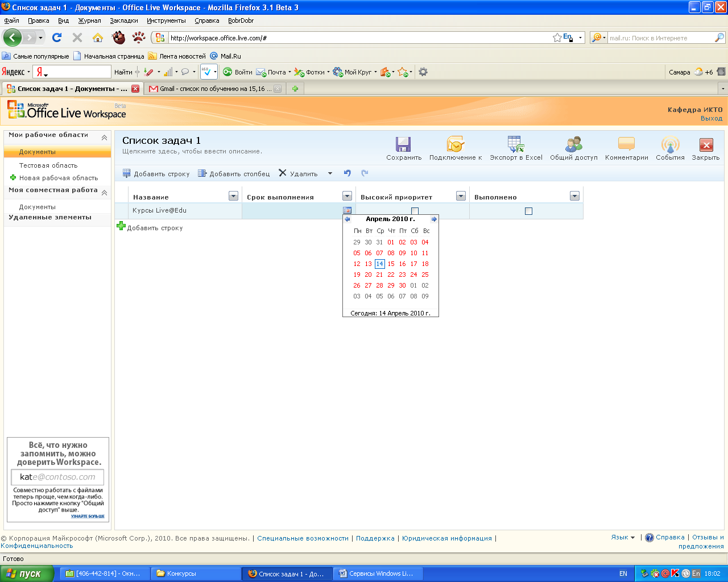Click the Удалить toolbar button

pyautogui.click(x=298, y=173)
